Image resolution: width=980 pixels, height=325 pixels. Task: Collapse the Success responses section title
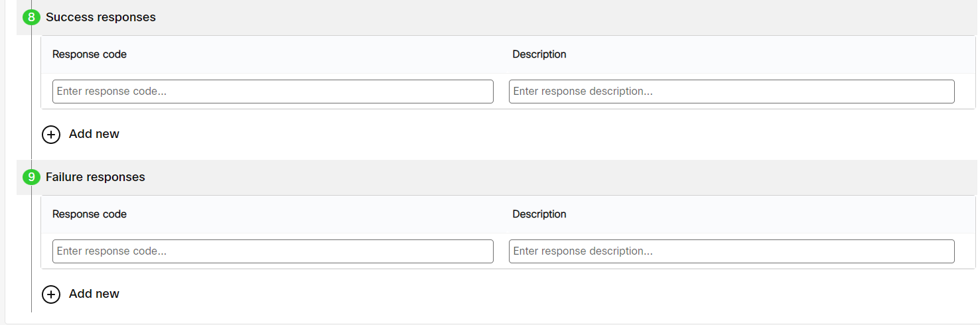[101, 17]
